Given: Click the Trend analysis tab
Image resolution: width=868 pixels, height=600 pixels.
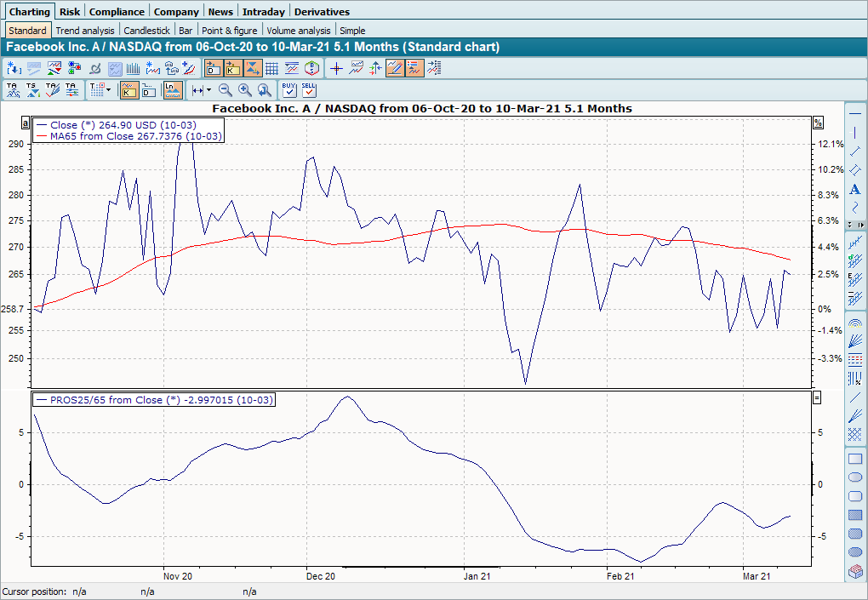Looking at the screenshot, I should pos(85,31).
